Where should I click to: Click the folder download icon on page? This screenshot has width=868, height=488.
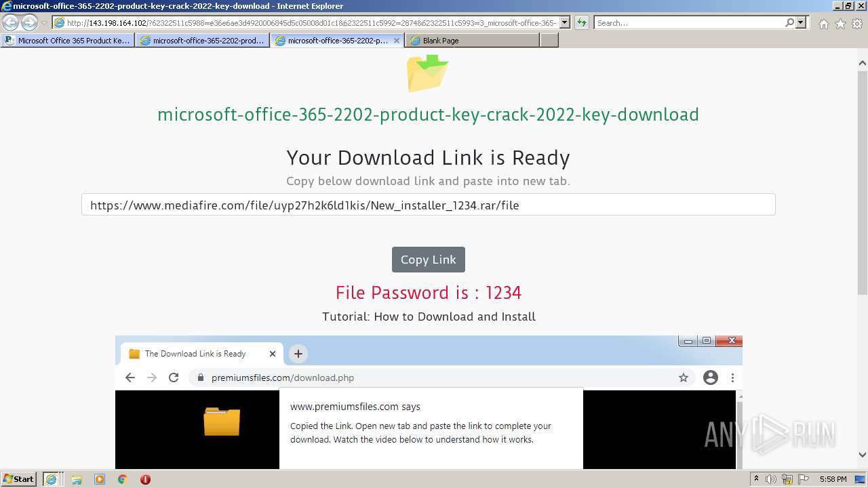point(427,73)
